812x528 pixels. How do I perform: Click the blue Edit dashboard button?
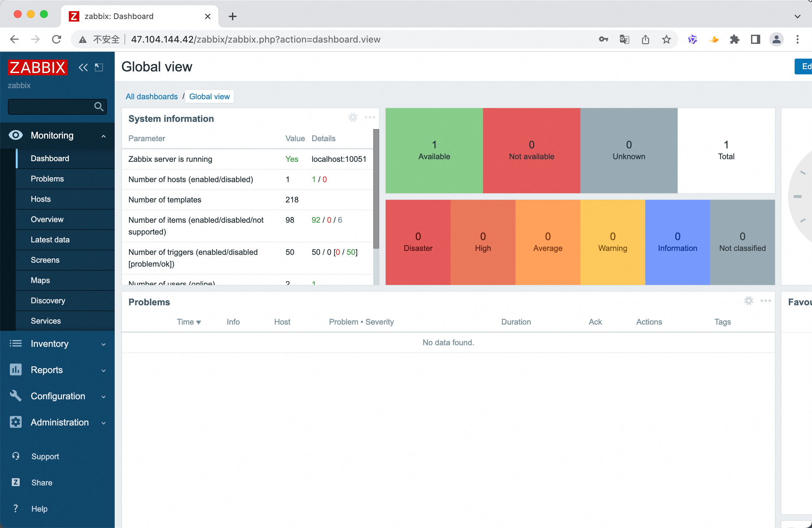tap(803, 66)
